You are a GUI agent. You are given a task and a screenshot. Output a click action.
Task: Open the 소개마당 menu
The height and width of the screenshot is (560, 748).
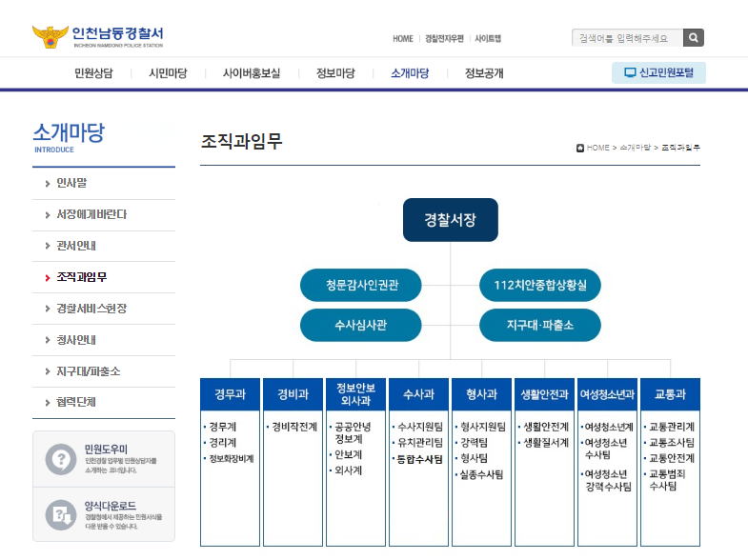(410, 73)
